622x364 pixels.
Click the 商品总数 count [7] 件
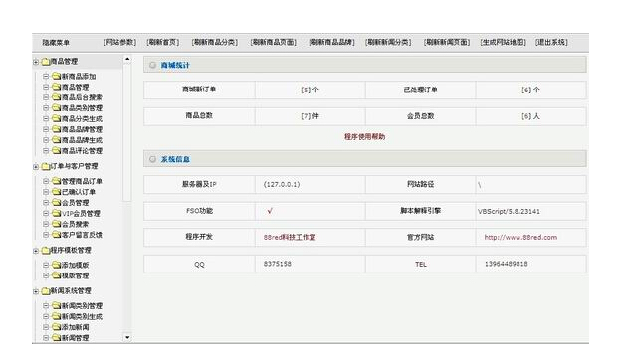point(310,116)
